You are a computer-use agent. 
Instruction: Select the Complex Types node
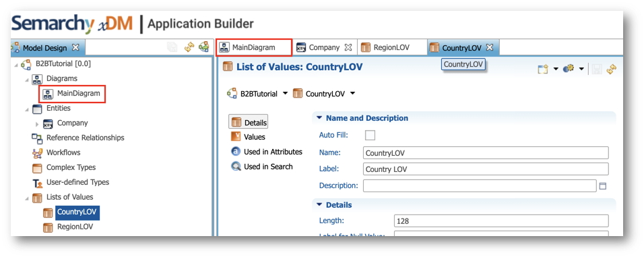click(x=71, y=167)
